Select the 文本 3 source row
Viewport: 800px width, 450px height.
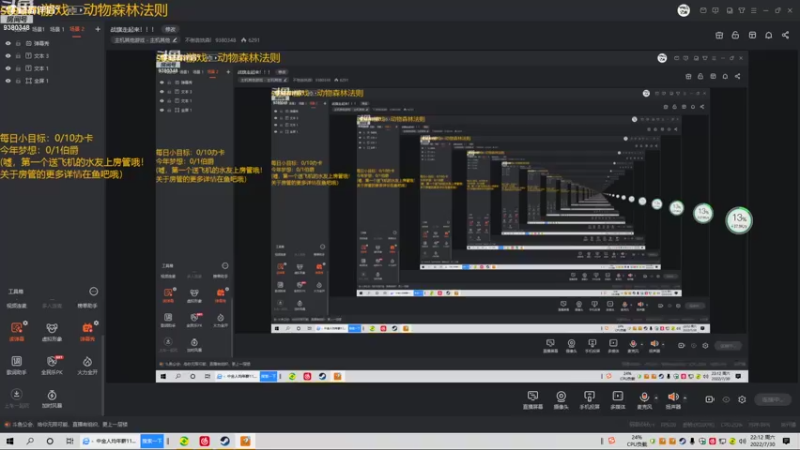click(x=53, y=56)
